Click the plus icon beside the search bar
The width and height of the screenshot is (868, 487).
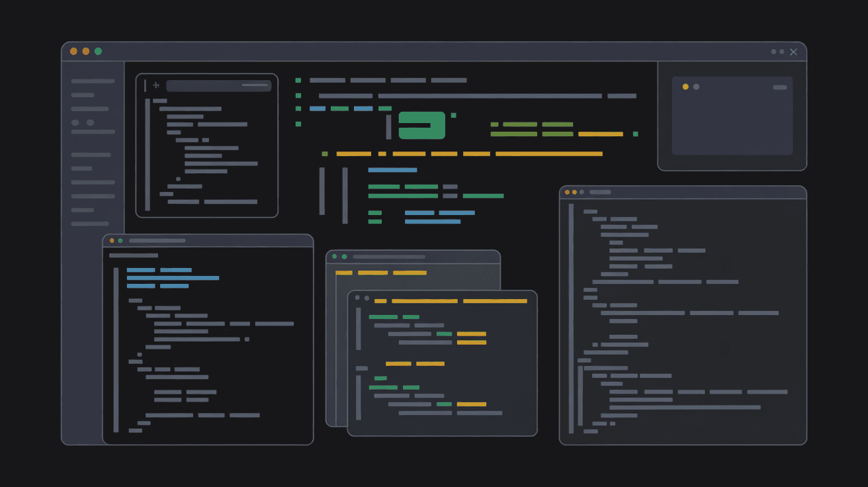156,85
